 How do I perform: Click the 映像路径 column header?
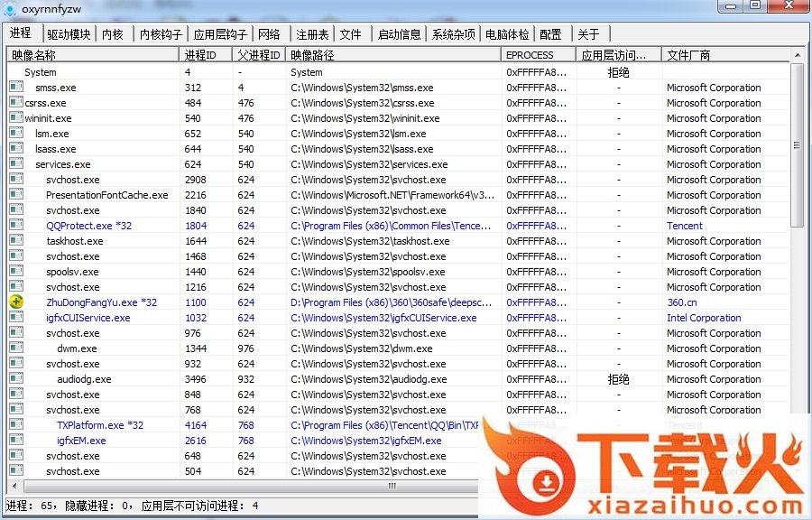tap(393, 55)
